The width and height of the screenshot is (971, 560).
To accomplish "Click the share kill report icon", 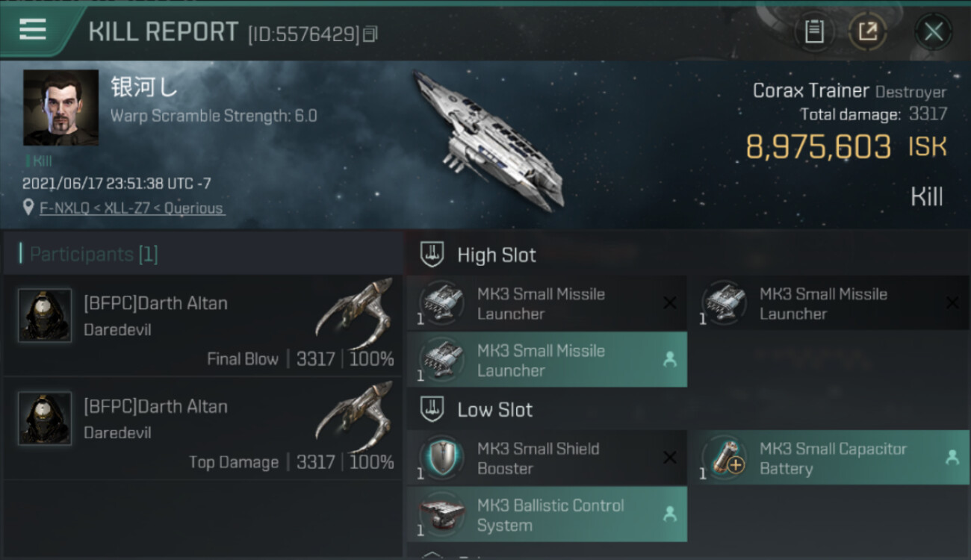I will [867, 31].
